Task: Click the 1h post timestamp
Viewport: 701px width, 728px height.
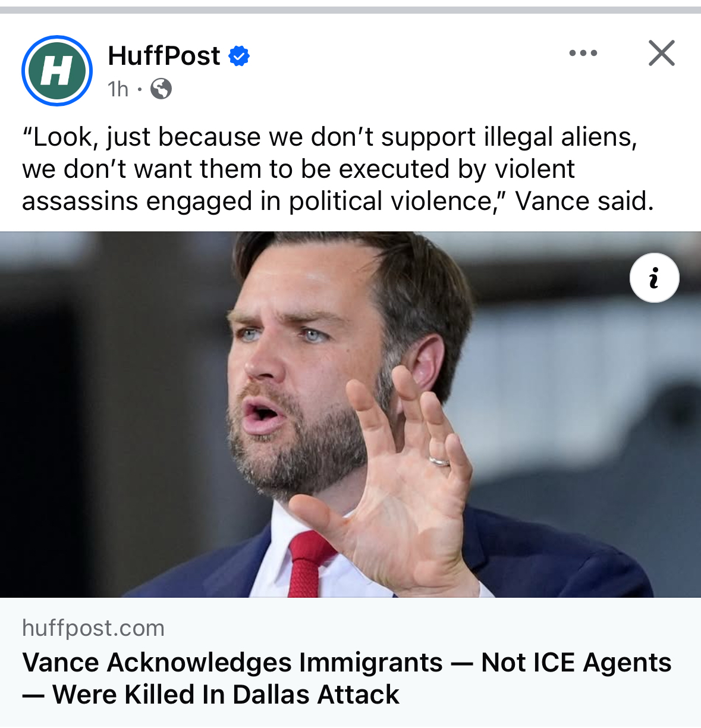Action: (x=118, y=89)
